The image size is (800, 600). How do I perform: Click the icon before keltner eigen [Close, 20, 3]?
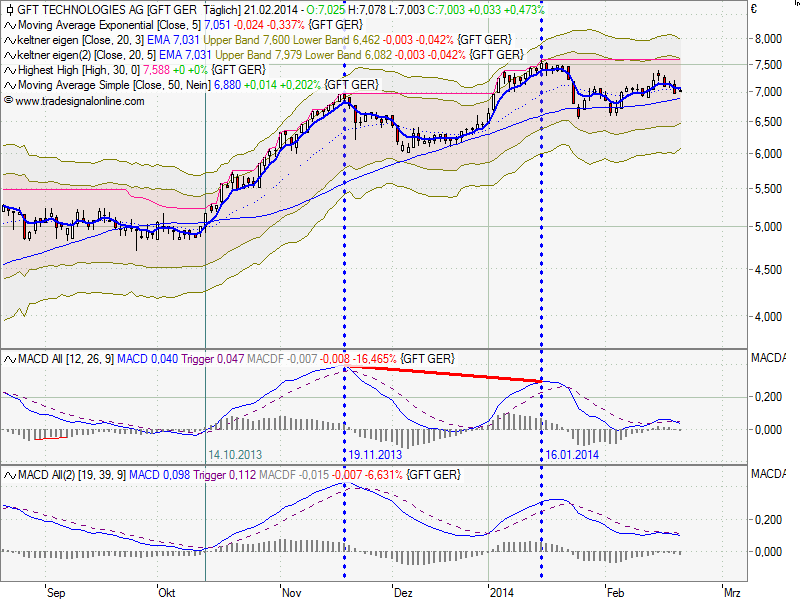[x=9, y=38]
